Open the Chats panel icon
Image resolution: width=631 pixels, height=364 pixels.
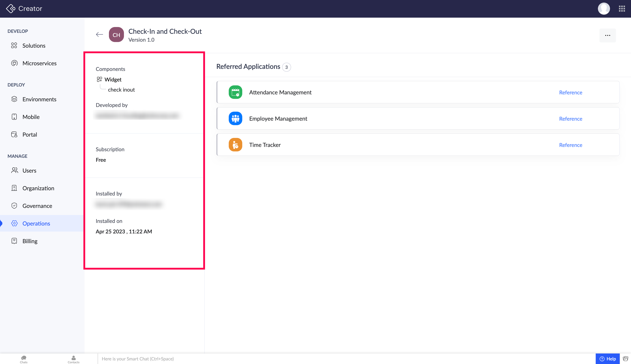23,359
